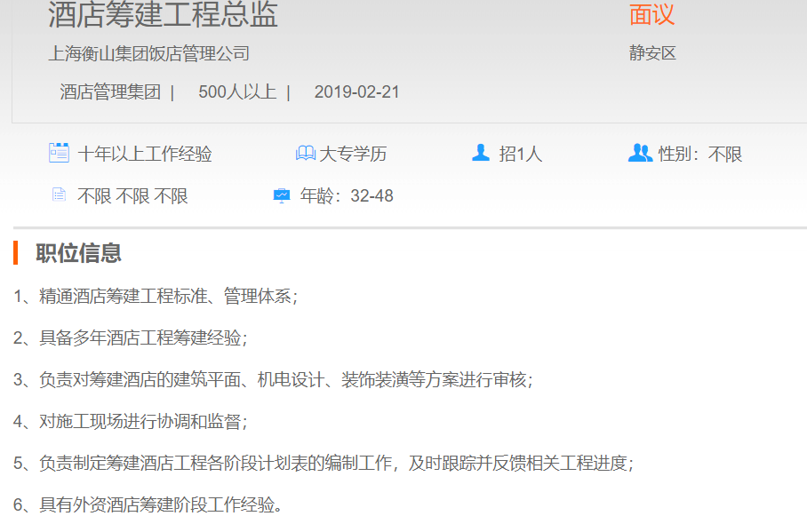The width and height of the screenshot is (807, 532).
Task: Click the presentation board icon beside 年龄
Action: (x=282, y=195)
